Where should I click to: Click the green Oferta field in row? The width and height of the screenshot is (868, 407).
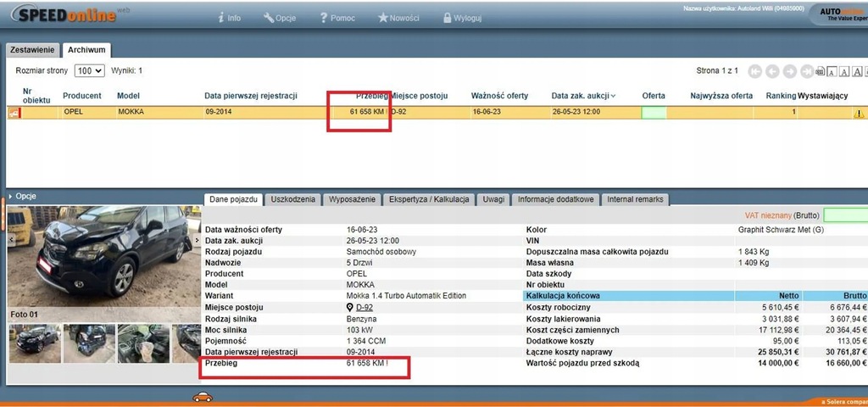tap(654, 112)
